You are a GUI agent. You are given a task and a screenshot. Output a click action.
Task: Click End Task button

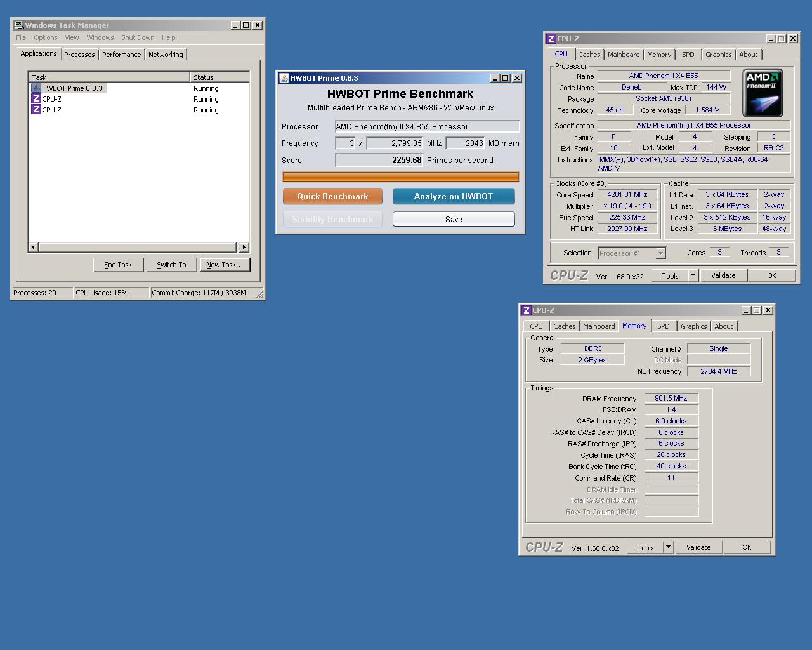118,265
